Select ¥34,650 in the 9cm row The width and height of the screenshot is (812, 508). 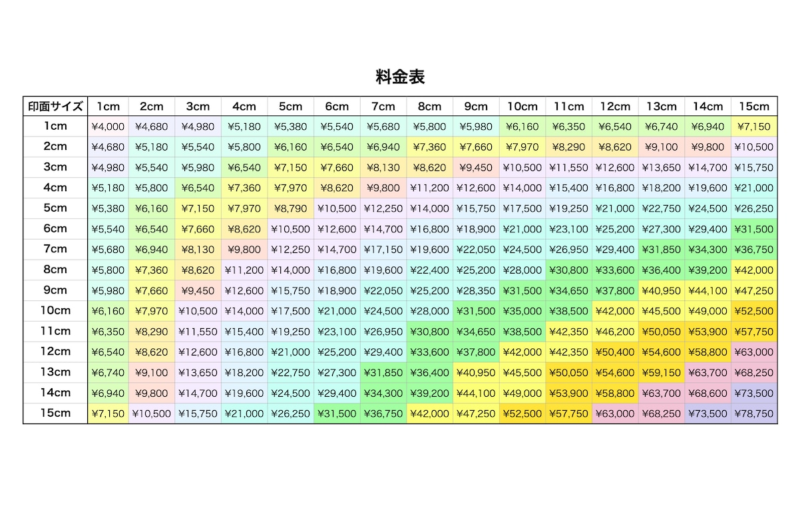pos(568,290)
